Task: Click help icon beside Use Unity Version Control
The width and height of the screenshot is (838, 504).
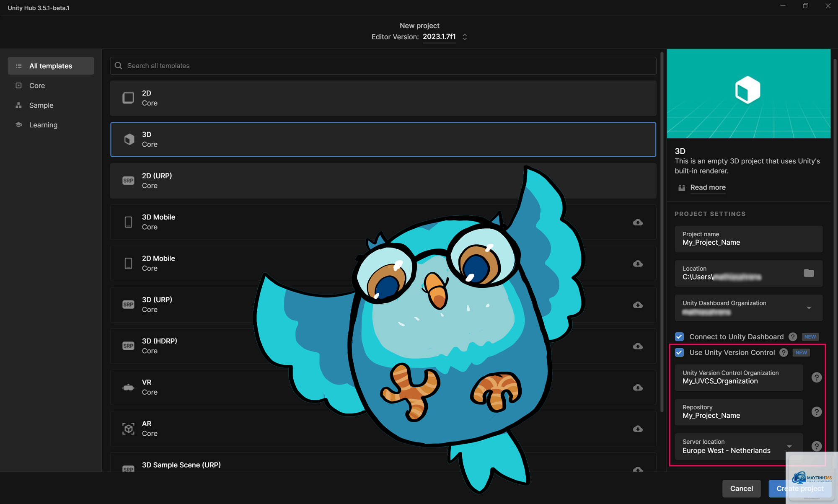Action: [x=784, y=353]
